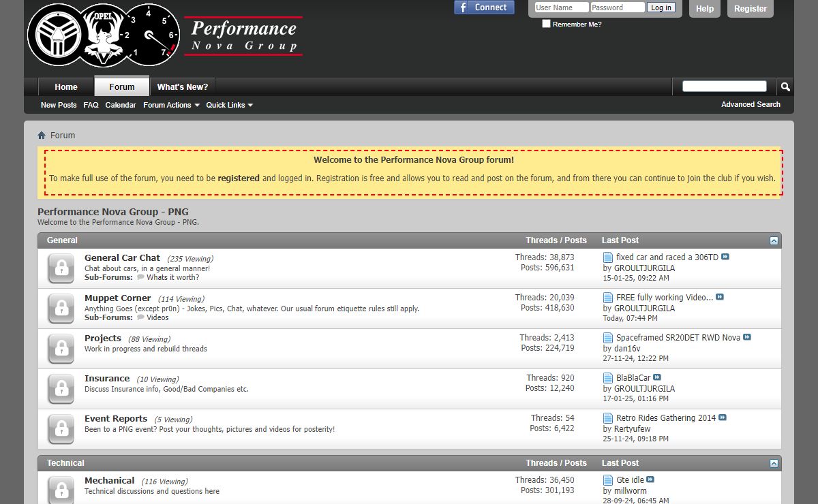The image size is (818, 504).
Task: Click General category header title
Action: point(62,240)
